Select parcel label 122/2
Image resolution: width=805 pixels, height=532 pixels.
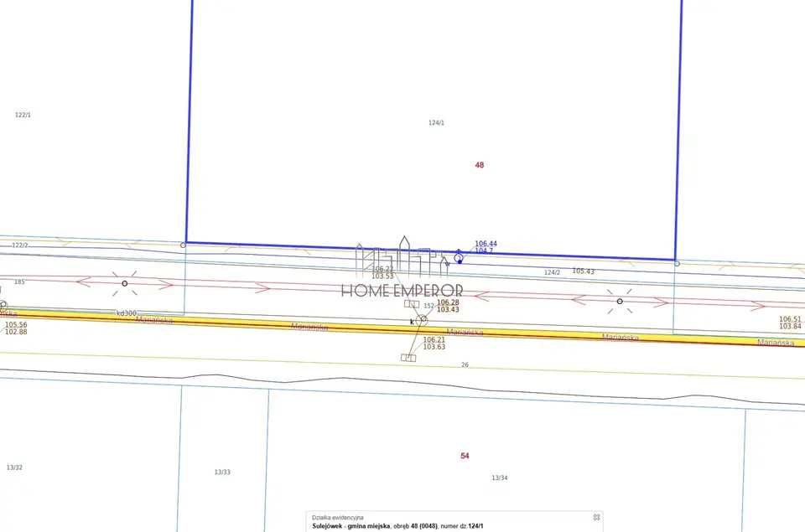pyautogui.click(x=20, y=245)
